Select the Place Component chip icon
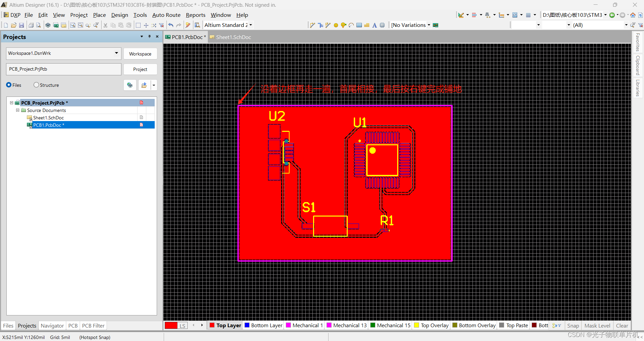The width and height of the screenshot is (644, 341). pos(382,25)
